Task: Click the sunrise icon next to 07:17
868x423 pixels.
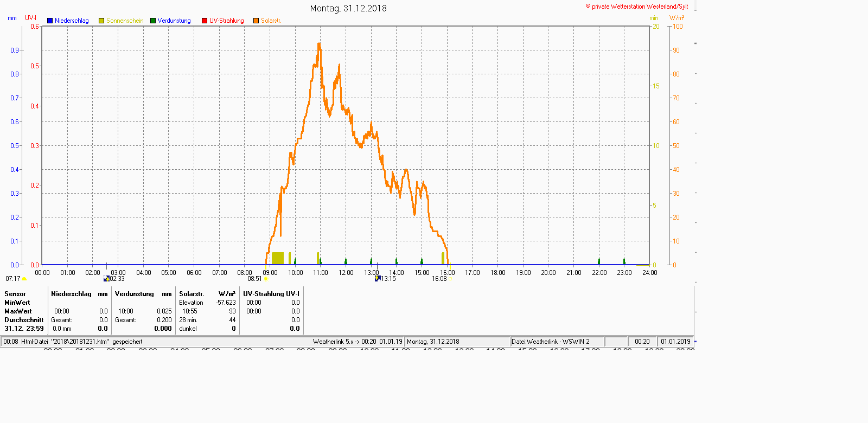Action: (24, 279)
